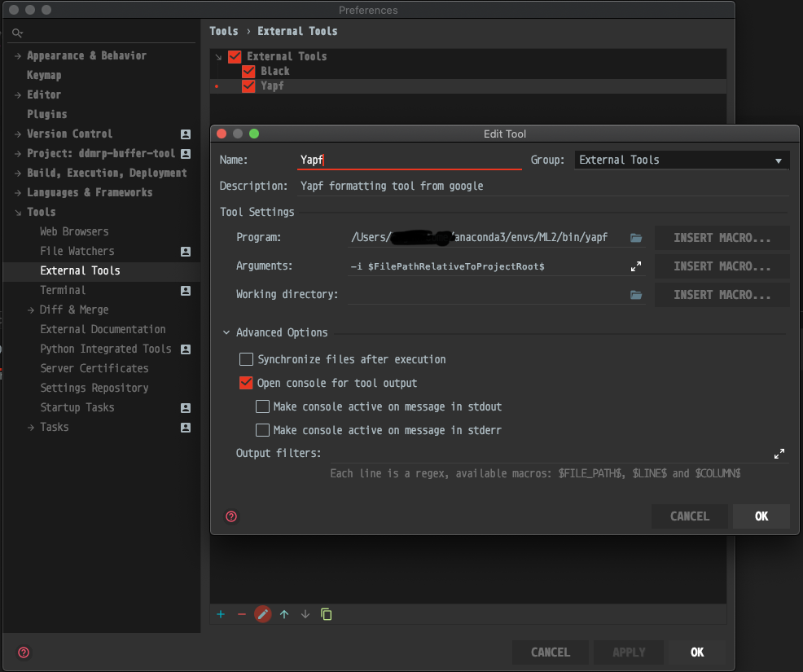Image resolution: width=803 pixels, height=672 pixels.
Task: Click the Preferences search magnifier icon
Action: [17, 33]
